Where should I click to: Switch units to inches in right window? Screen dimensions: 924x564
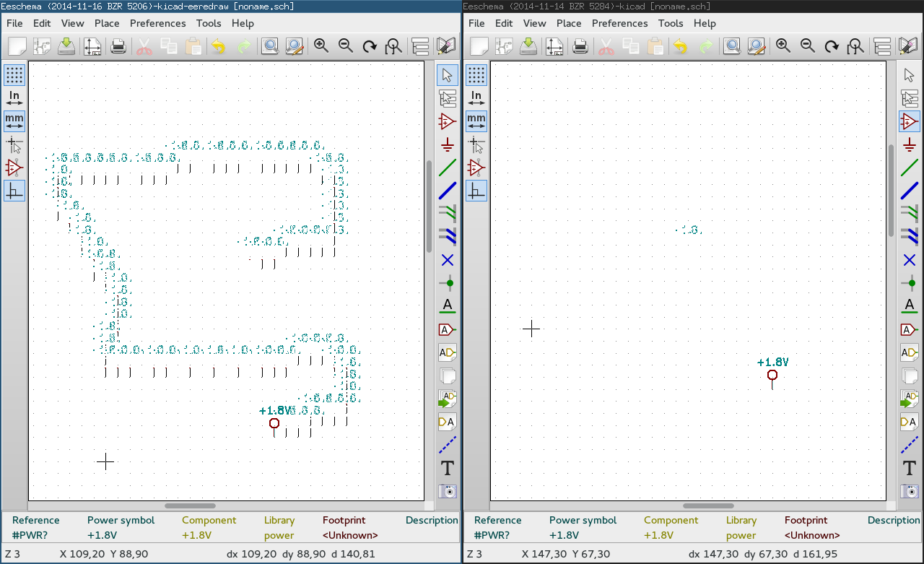476,98
